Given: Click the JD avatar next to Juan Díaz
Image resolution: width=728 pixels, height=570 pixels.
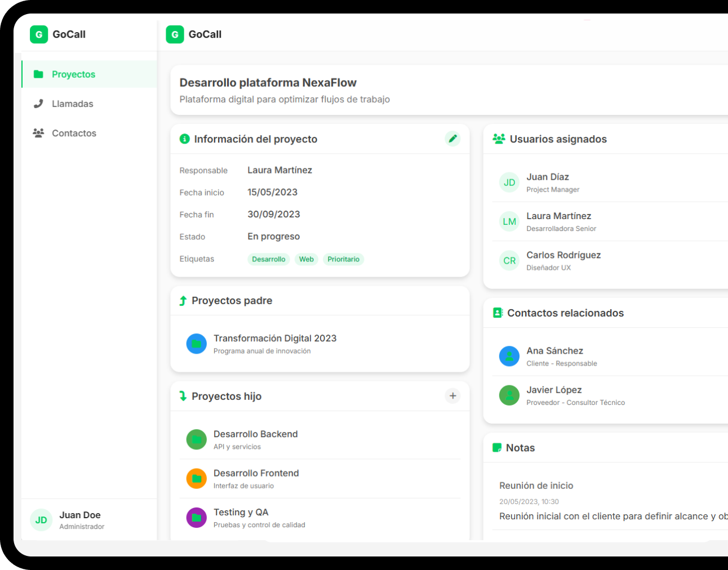Looking at the screenshot, I should click(x=509, y=182).
